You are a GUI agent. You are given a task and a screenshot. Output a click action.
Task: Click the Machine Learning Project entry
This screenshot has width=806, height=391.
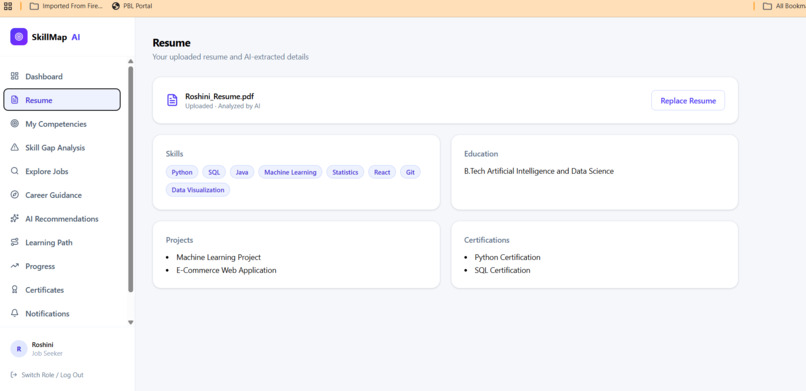tap(218, 257)
